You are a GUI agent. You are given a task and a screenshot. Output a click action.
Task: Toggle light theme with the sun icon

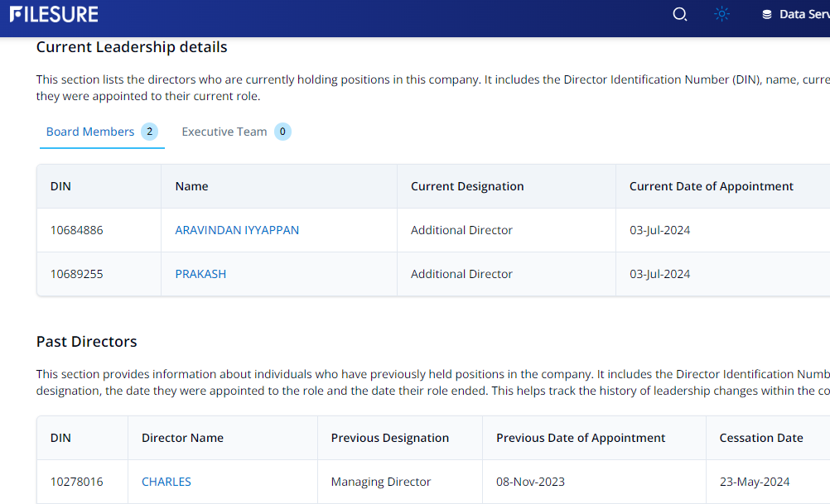(722, 14)
